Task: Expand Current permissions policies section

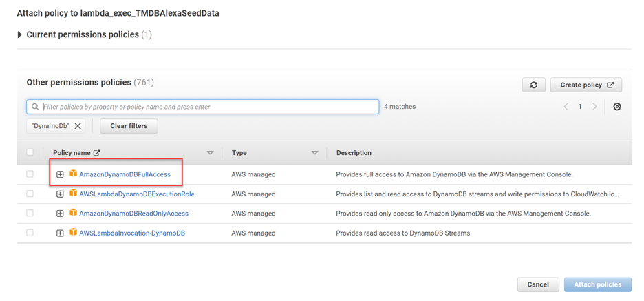Action: click(20, 35)
